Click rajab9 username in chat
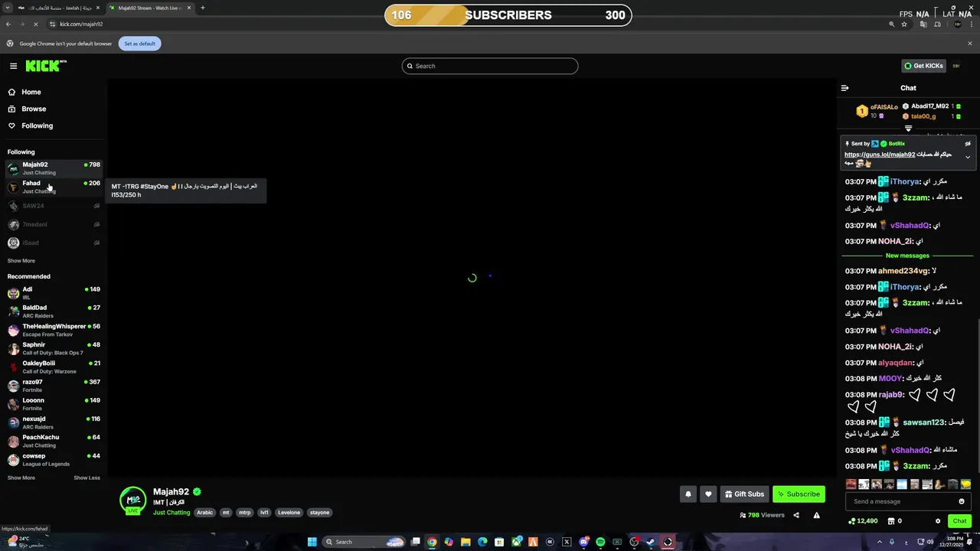This screenshot has width=980, height=551. tap(891, 395)
